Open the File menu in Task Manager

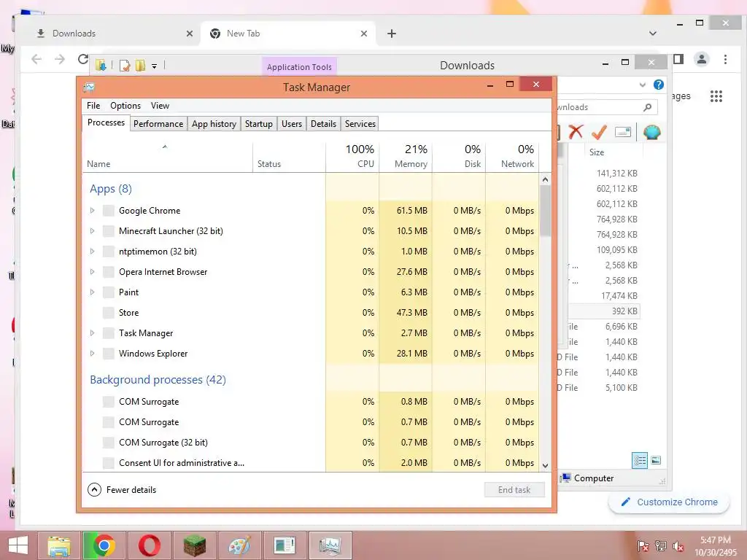point(93,106)
